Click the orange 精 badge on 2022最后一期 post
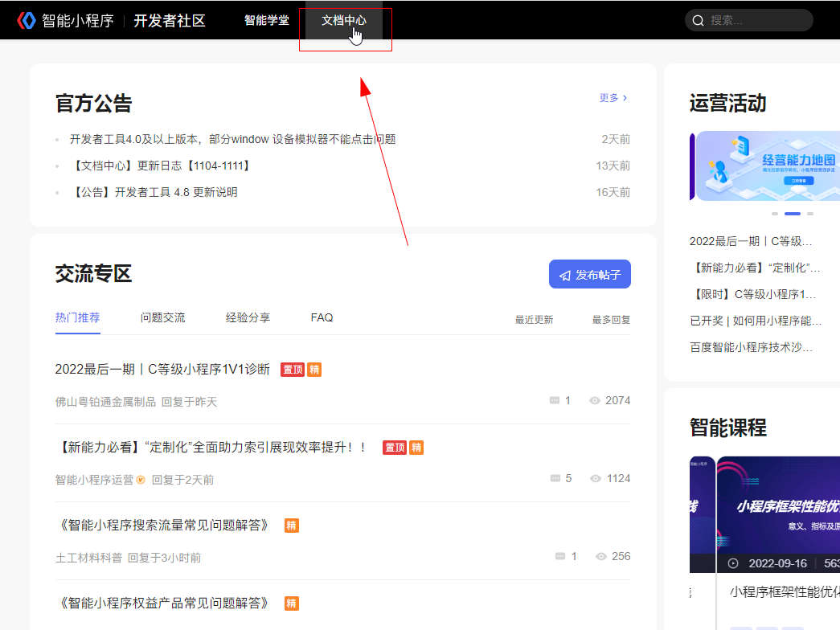 [314, 370]
